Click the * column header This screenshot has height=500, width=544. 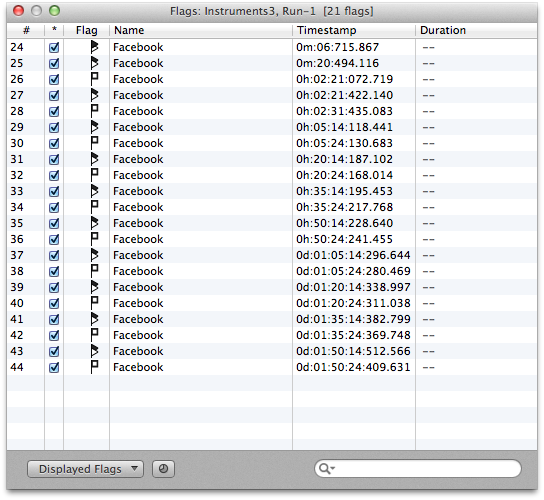pos(54,31)
